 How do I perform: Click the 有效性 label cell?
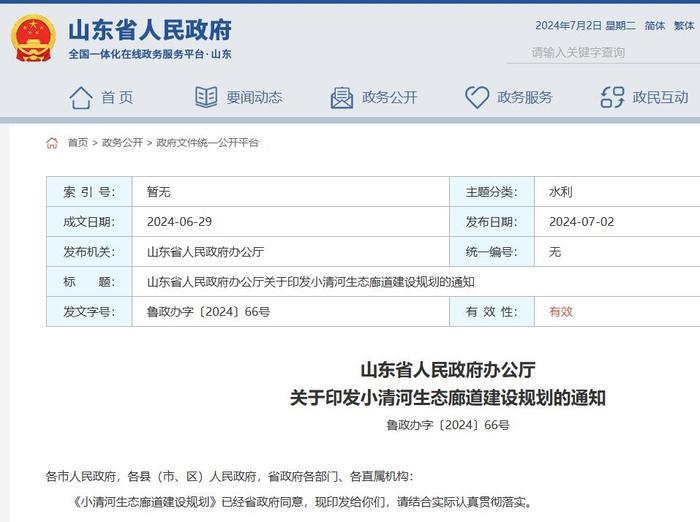pos(492,312)
